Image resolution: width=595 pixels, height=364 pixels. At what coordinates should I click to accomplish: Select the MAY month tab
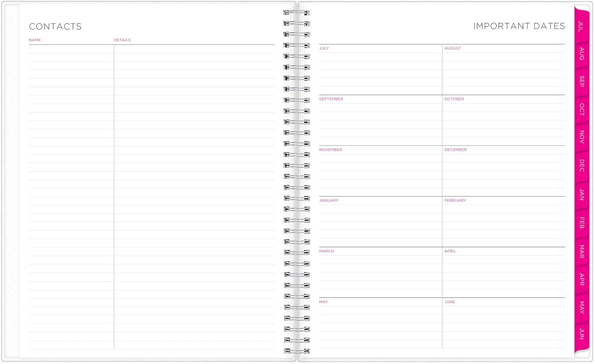[x=582, y=308]
